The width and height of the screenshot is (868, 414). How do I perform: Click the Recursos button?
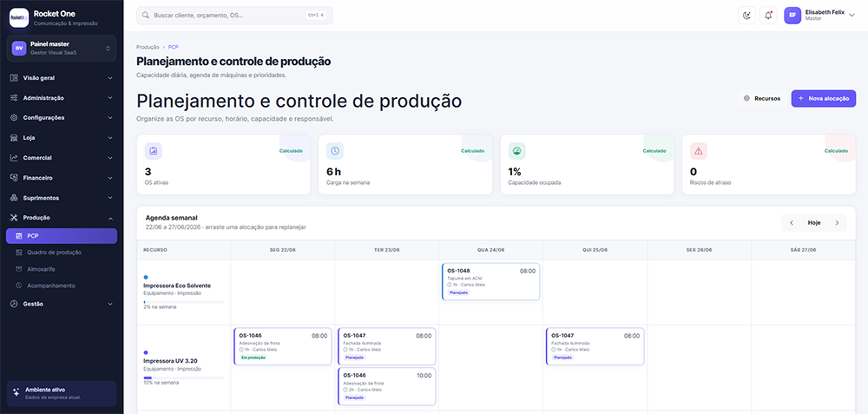pyautogui.click(x=762, y=98)
